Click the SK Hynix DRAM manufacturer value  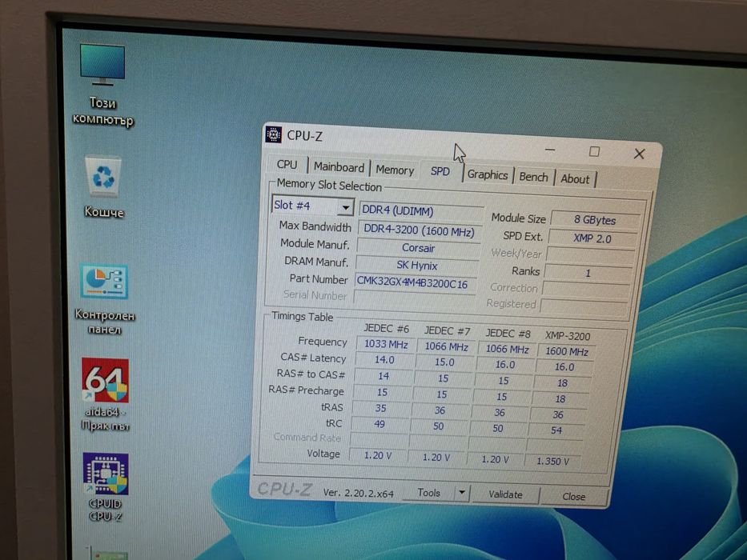pyautogui.click(x=417, y=266)
